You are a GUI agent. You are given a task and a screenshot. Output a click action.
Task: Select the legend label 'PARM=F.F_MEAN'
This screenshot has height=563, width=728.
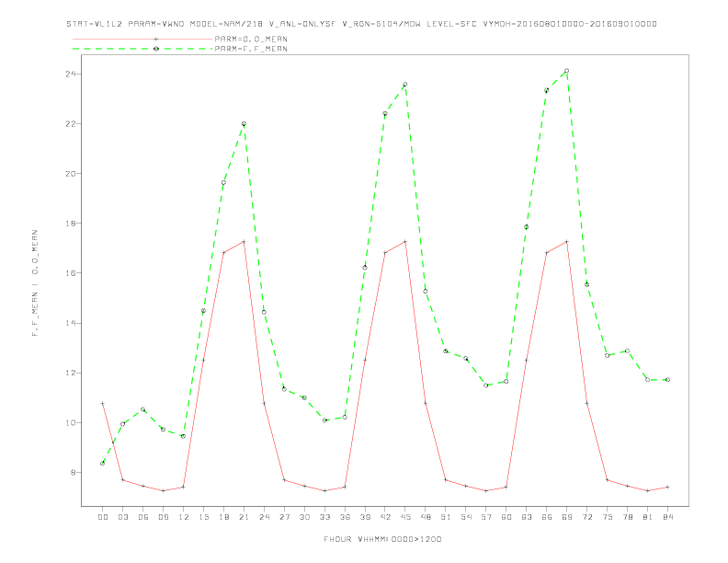point(251,49)
